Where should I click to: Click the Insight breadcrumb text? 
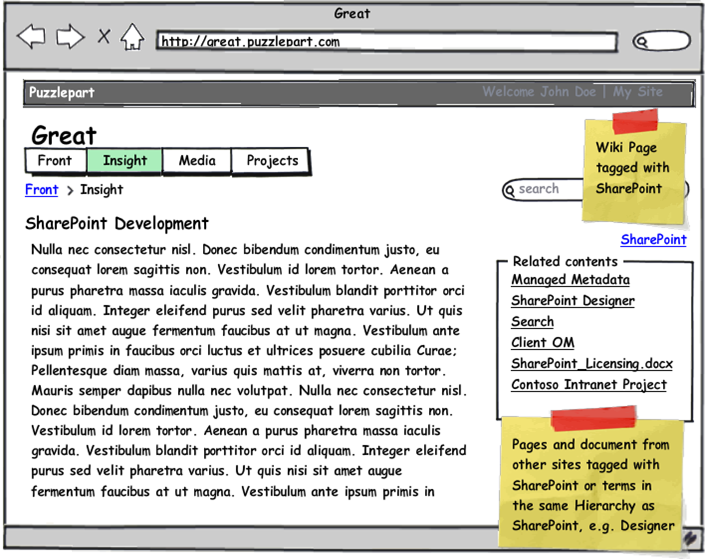pos(102,190)
